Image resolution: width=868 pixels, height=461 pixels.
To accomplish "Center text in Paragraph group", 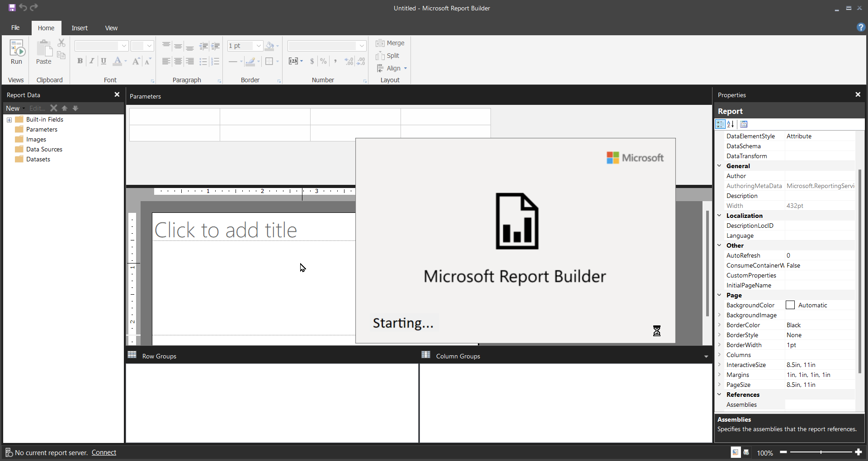I will pos(178,61).
